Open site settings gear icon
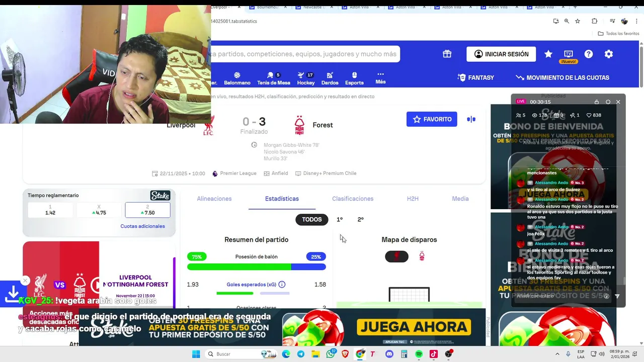 pyautogui.click(x=609, y=54)
